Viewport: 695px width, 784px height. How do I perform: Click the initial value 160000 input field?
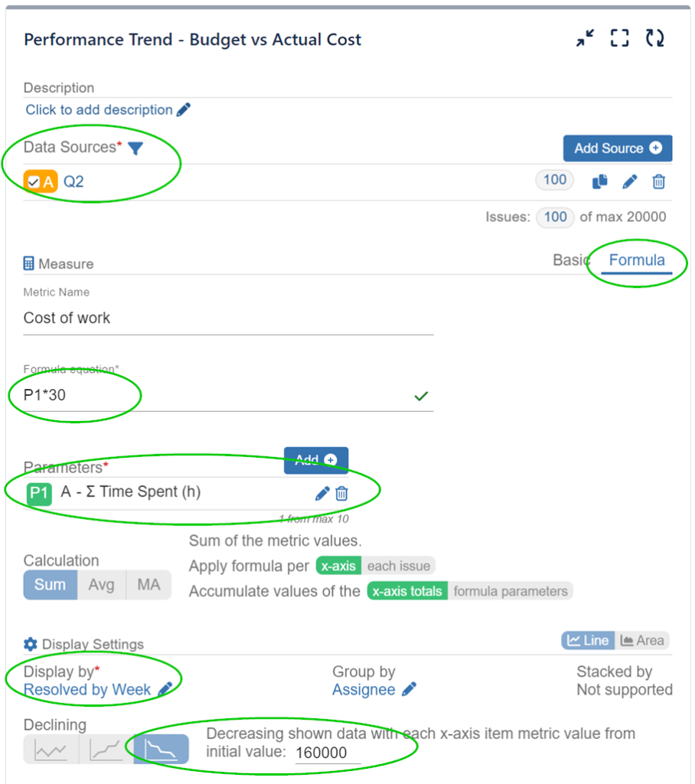coord(322,753)
